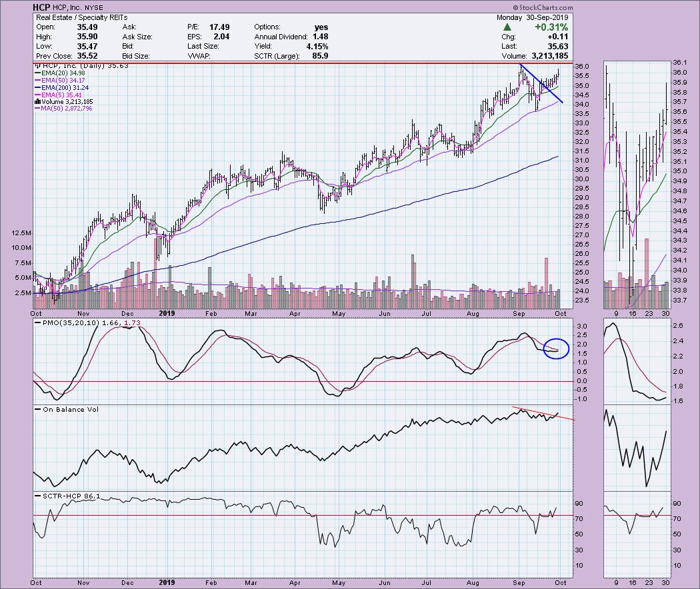Image resolution: width=700 pixels, height=589 pixels.
Task: Click the purple line marker of EMA(50)
Action: tap(37, 81)
